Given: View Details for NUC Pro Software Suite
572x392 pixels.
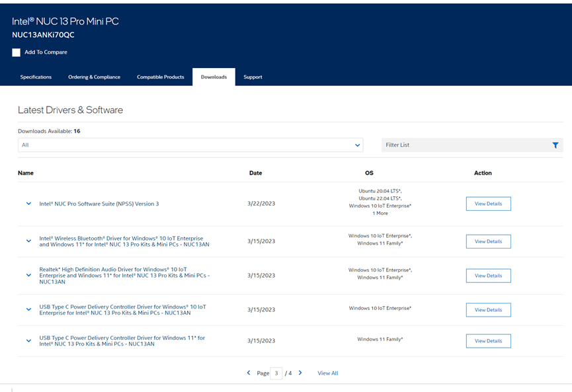Looking at the screenshot, I should point(488,204).
